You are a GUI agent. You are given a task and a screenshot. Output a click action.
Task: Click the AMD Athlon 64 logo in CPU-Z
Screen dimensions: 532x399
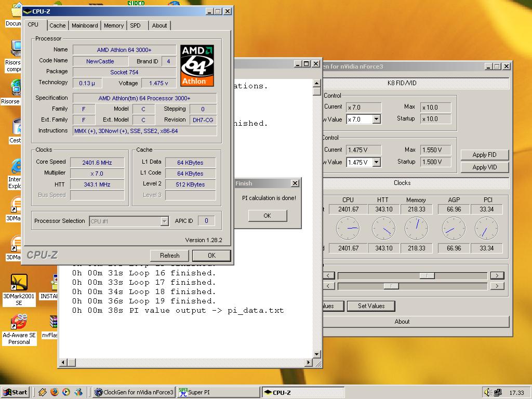point(197,65)
